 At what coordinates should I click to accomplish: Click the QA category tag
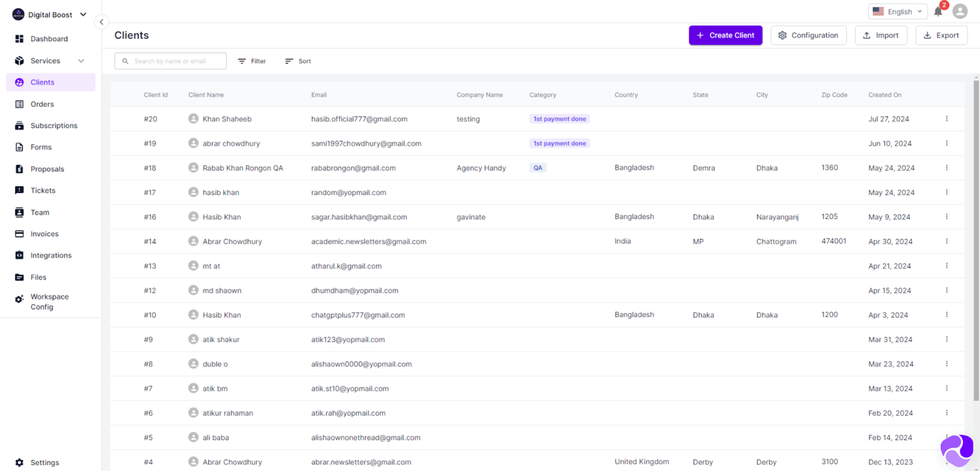pos(538,168)
